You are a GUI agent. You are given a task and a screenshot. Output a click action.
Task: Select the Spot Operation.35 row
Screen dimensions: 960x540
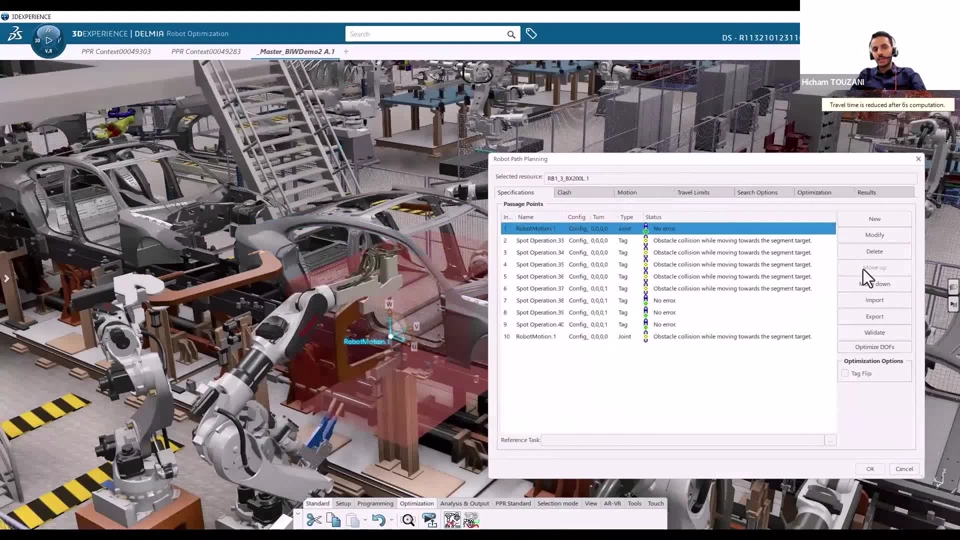pos(668,264)
